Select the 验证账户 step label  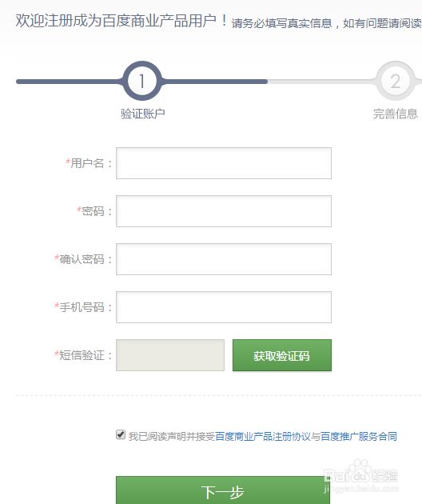143,114
